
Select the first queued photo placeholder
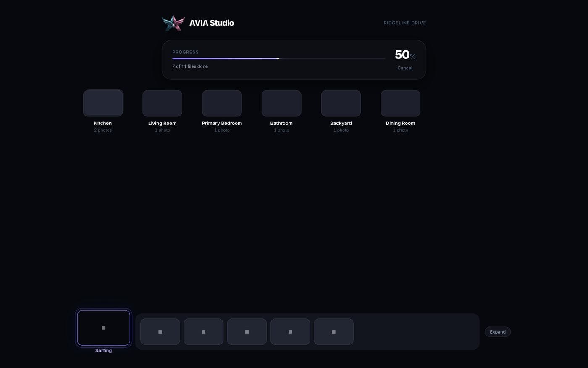(x=160, y=332)
